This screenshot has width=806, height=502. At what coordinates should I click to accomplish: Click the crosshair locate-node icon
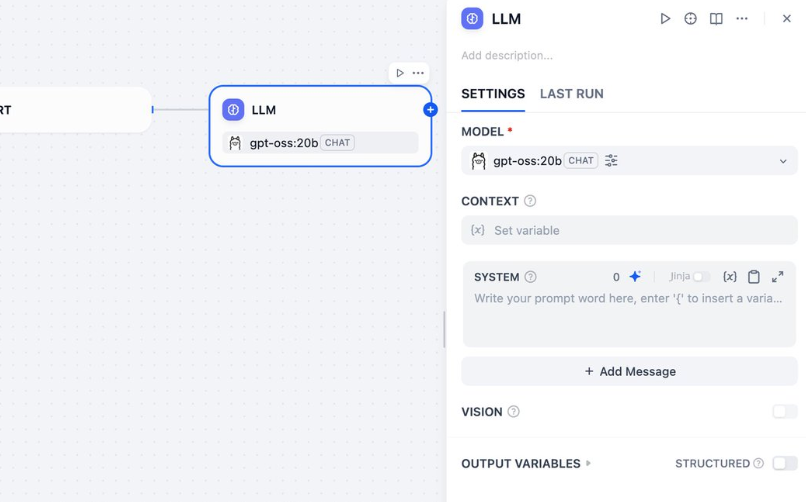[x=690, y=19]
